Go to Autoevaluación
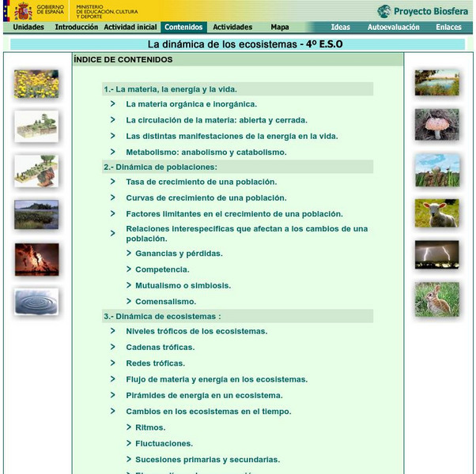Image resolution: width=476 pixels, height=474 pixels. point(394,28)
